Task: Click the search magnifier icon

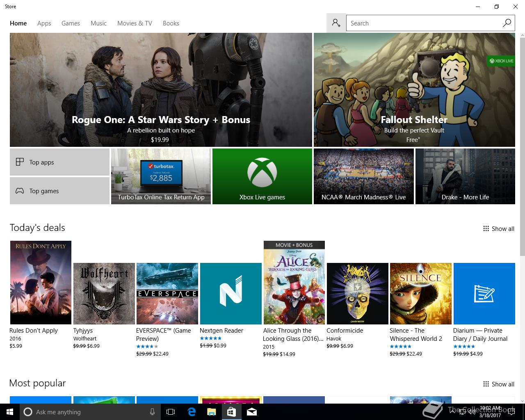Action: [x=507, y=23]
